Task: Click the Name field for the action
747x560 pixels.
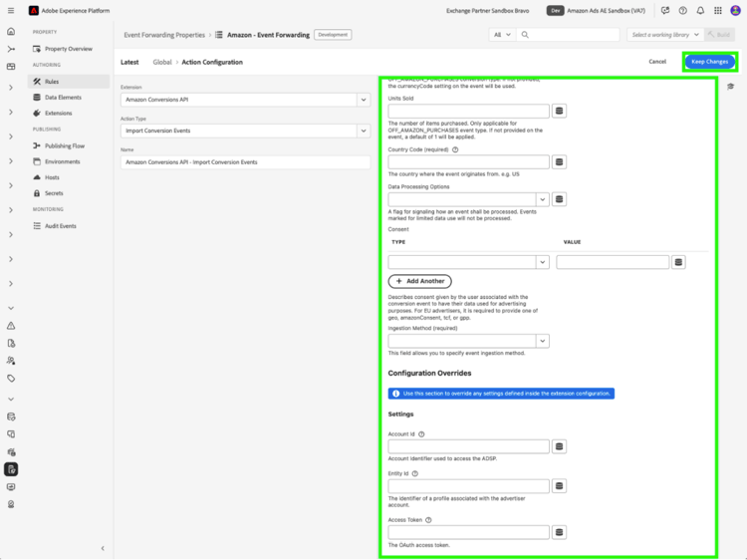Action: coord(245,162)
